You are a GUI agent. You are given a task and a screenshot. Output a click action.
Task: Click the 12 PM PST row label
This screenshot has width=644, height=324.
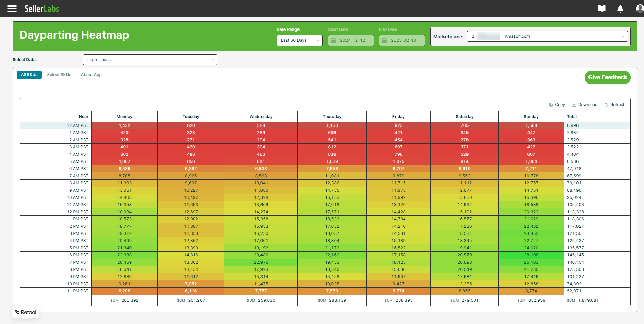coord(56,212)
